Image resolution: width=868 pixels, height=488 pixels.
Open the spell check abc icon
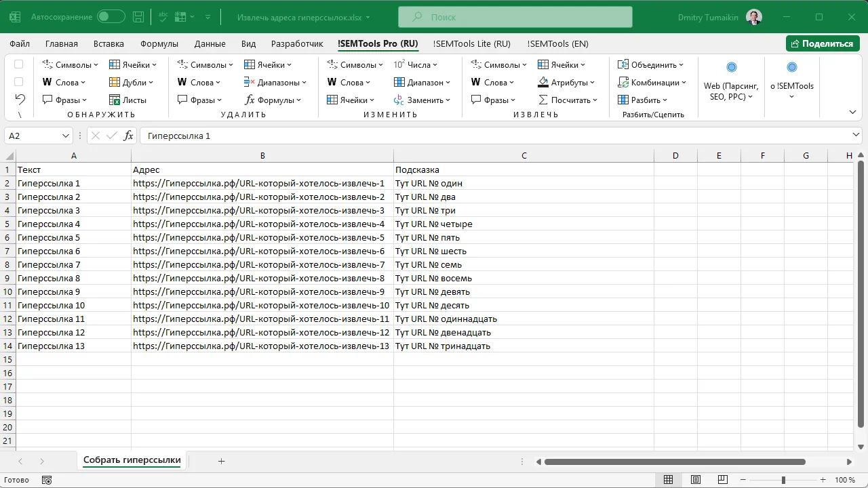(163, 17)
